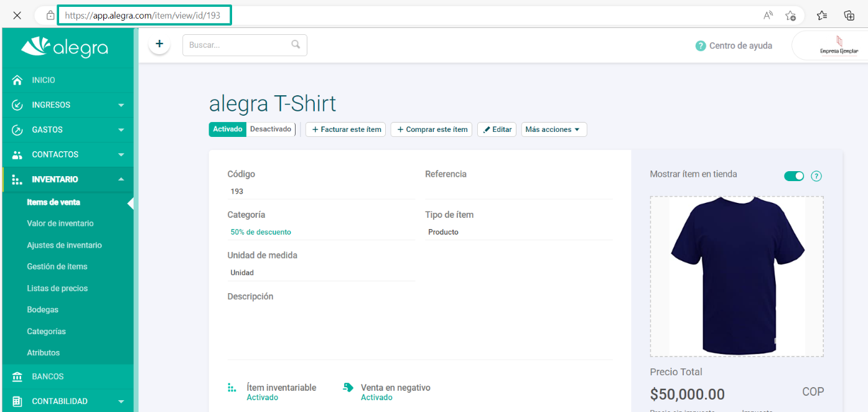868x412 pixels.
Task: Click the INICIO home icon
Action: click(17, 80)
